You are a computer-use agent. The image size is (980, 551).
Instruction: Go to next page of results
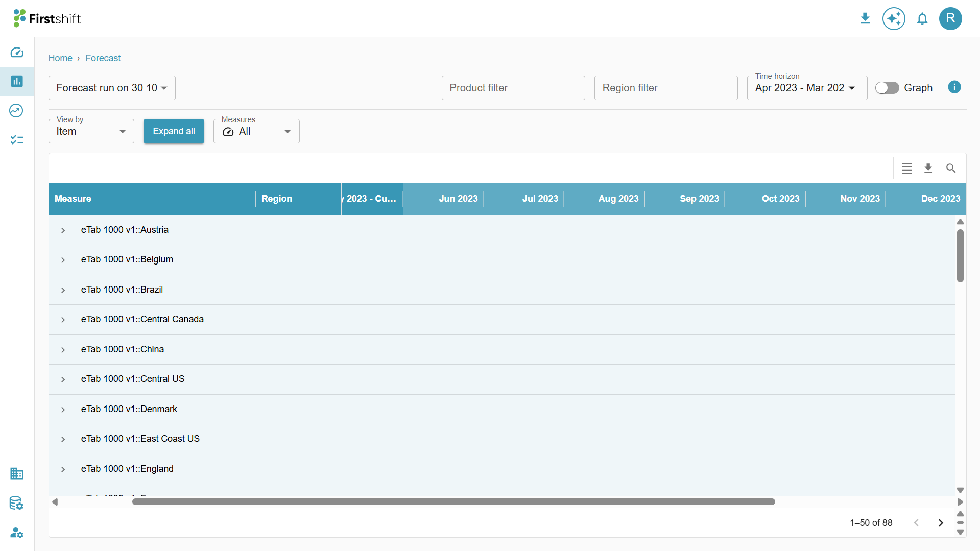(941, 523)
